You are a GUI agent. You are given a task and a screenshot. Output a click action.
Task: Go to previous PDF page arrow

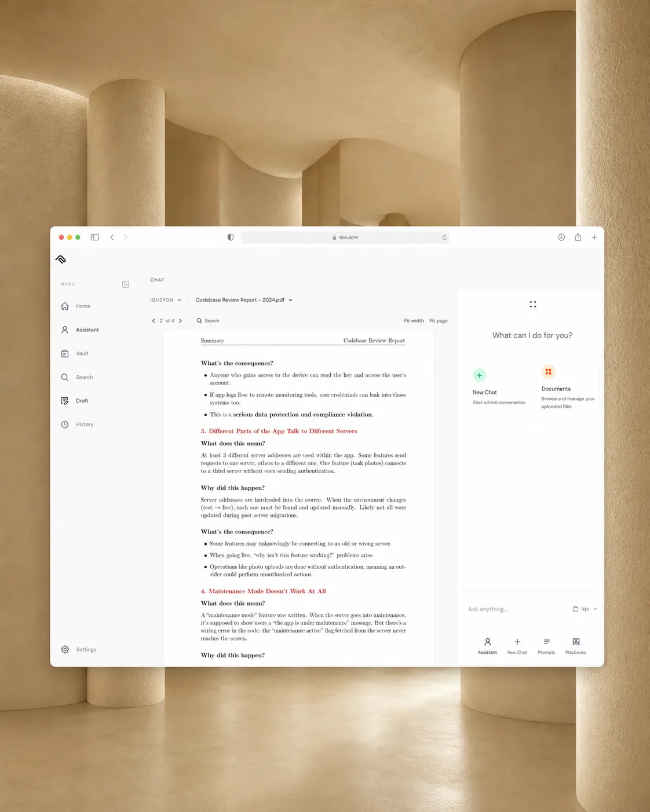pyautogui.click(x=154, y=321)
